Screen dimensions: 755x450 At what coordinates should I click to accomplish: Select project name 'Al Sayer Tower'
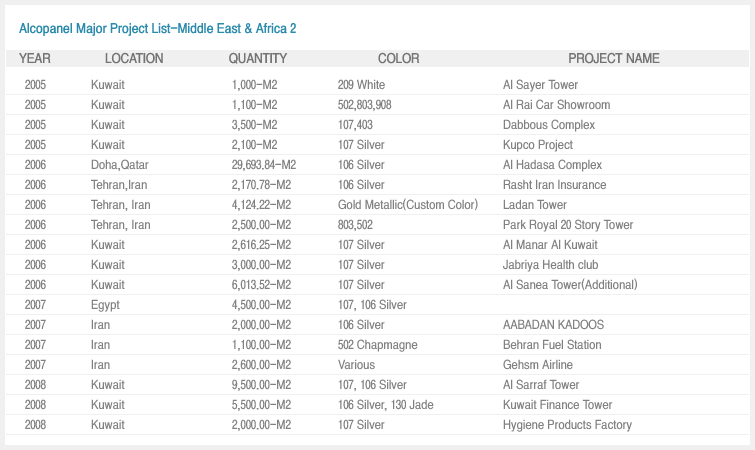click(540, 85)
